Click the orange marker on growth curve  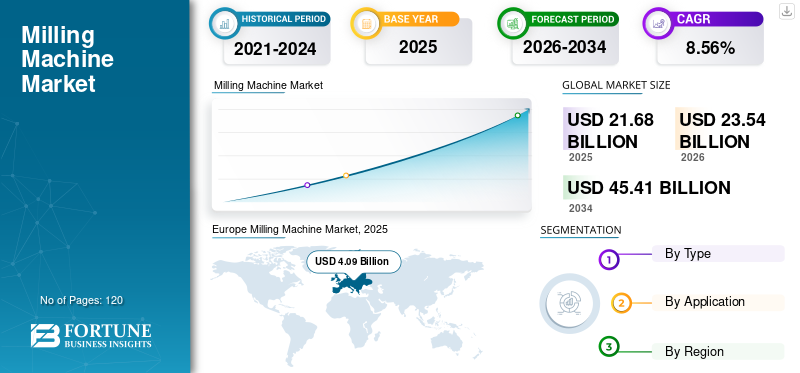346,176
